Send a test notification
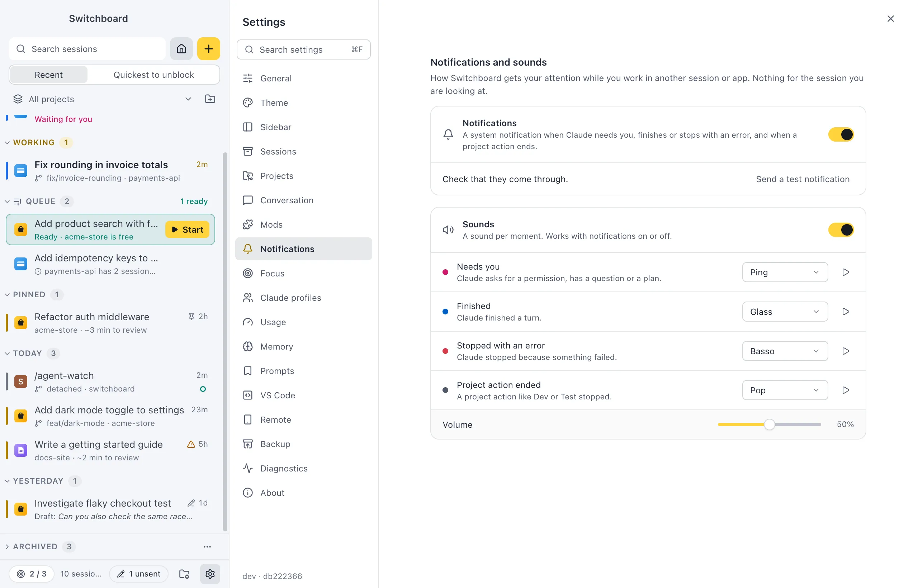 pos(802,179)
